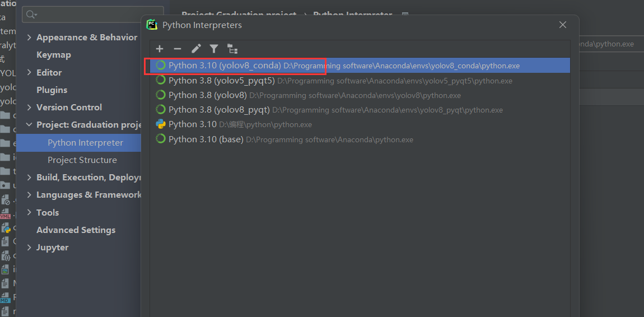Click the settings search field

(x=93, y=15)
